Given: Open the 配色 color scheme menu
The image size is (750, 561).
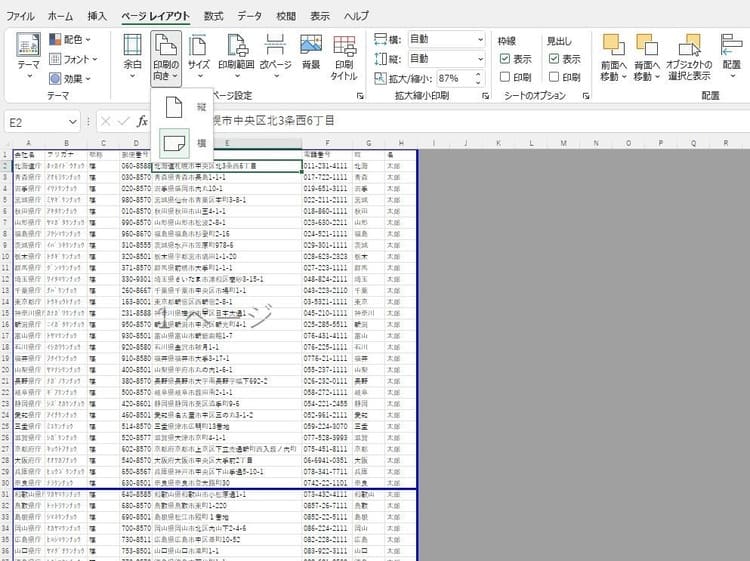Looking at the screenshot, I should (70, 39).
